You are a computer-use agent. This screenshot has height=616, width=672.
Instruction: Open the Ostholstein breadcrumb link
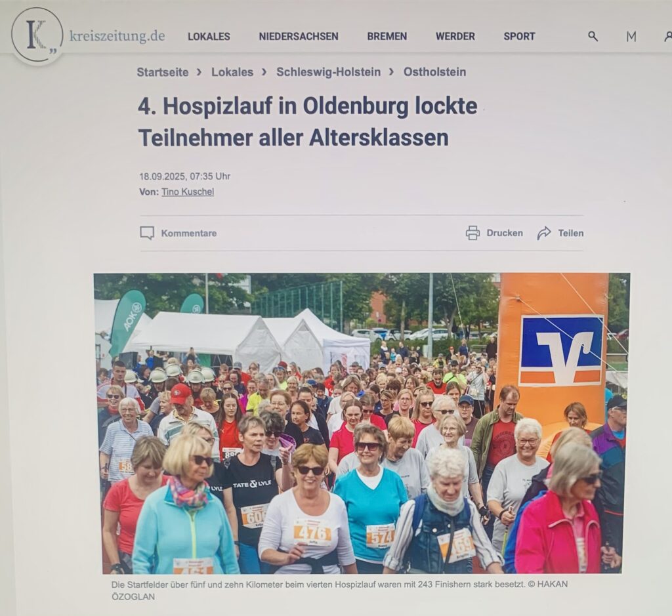[434, 72]
